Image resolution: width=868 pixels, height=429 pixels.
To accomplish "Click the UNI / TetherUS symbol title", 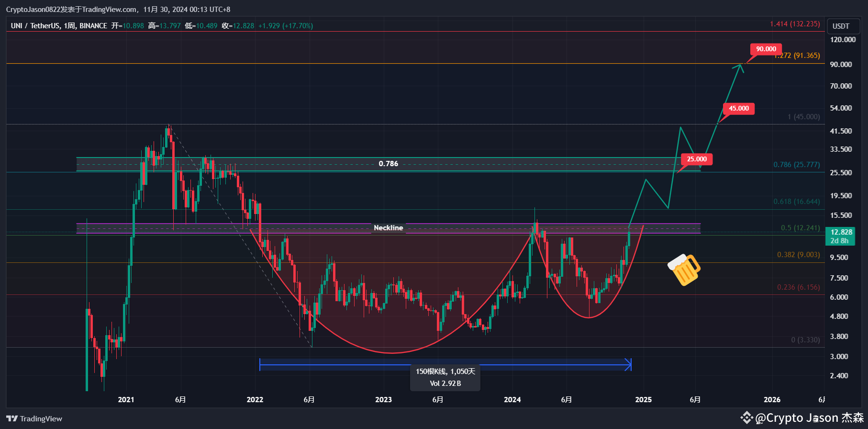I will [59, 26].
